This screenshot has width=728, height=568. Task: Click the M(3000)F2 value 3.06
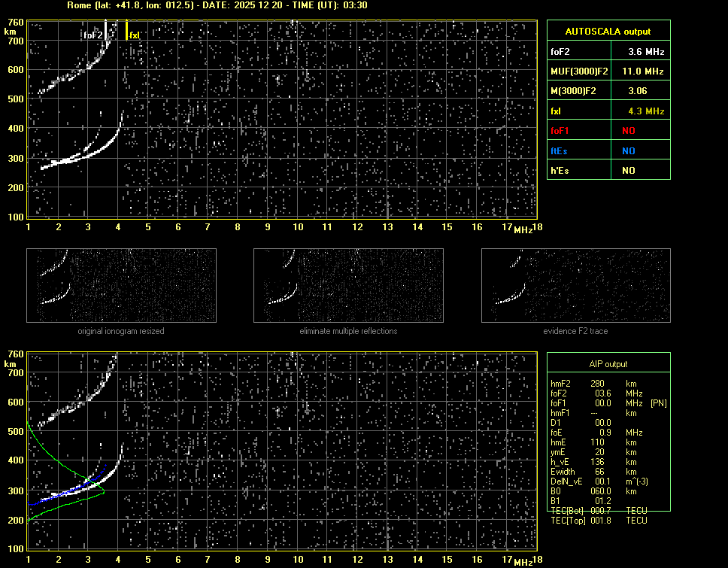click(639, 91)
